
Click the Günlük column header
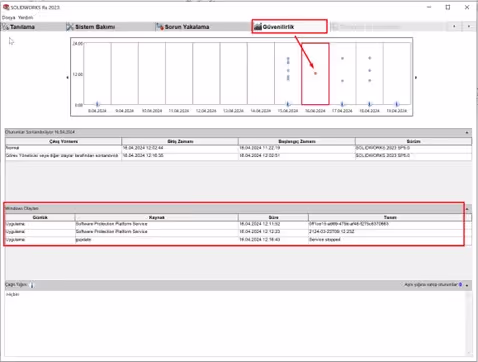pyautogui.click(x=40, y=217)
